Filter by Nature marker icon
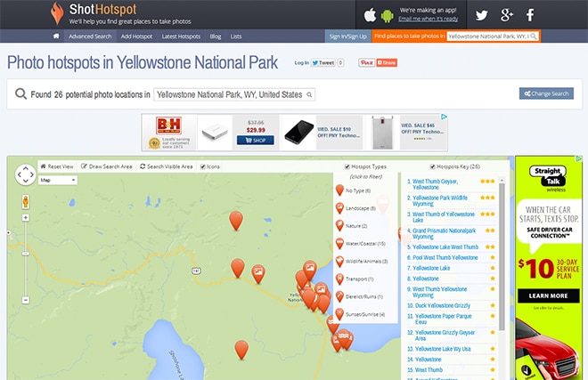Screen dimensions: 588x380 point(339,226)
